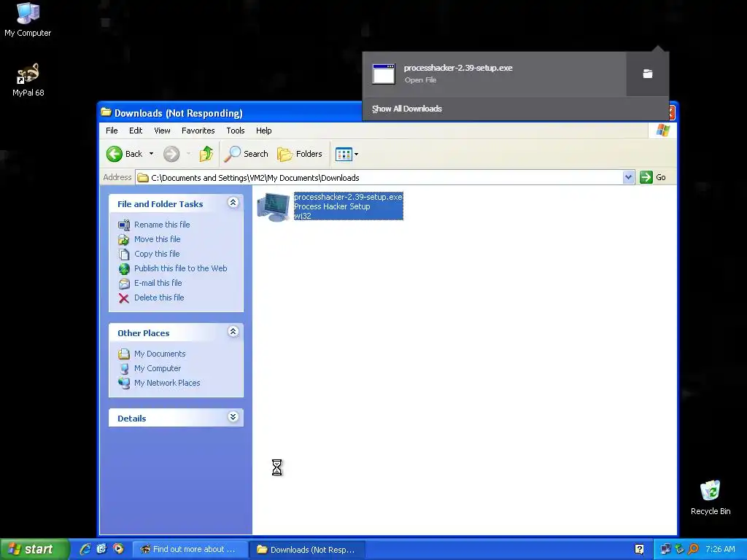Go to My Documents in Other Places
This screenshot has height=560, width=747.
click(160, 354)
